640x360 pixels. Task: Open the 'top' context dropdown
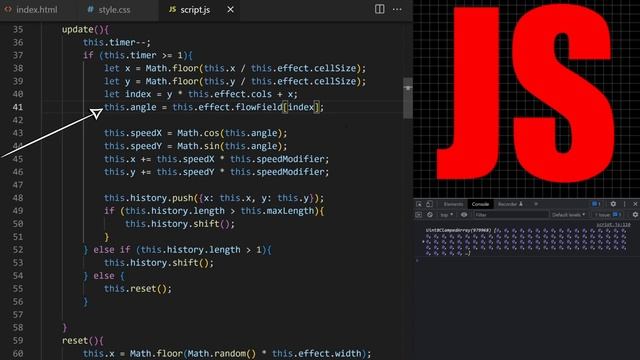[447, 215]
